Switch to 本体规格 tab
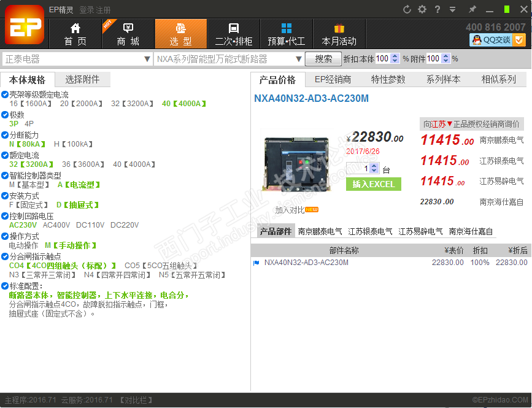 coord(27,80)
